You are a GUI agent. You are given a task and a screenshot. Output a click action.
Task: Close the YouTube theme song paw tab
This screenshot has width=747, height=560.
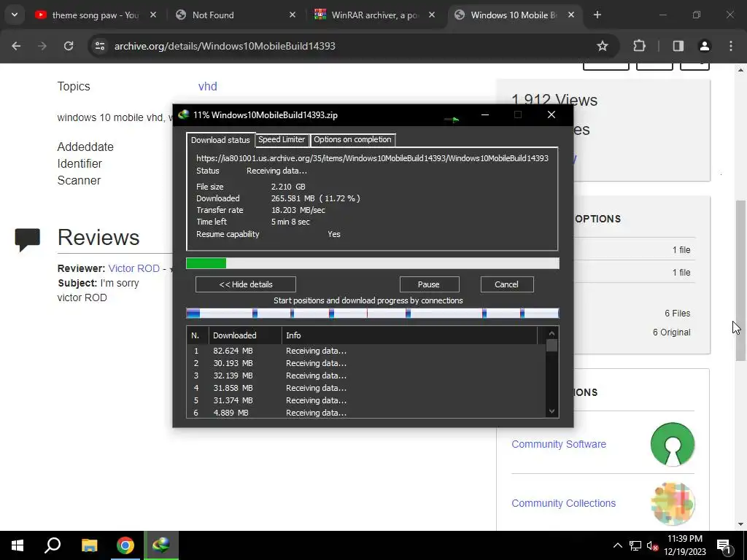click(153, 15)
